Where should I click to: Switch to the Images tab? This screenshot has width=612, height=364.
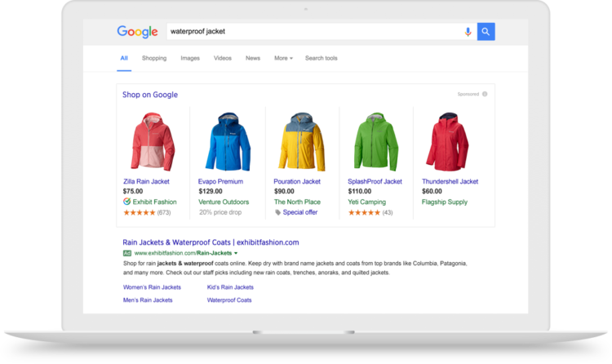coord(190,58)
